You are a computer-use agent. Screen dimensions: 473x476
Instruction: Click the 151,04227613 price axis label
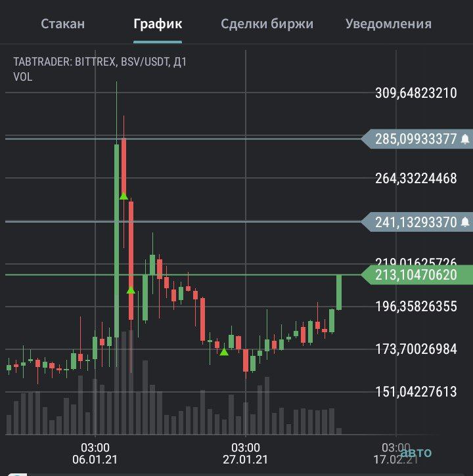[x=416, y=391]
